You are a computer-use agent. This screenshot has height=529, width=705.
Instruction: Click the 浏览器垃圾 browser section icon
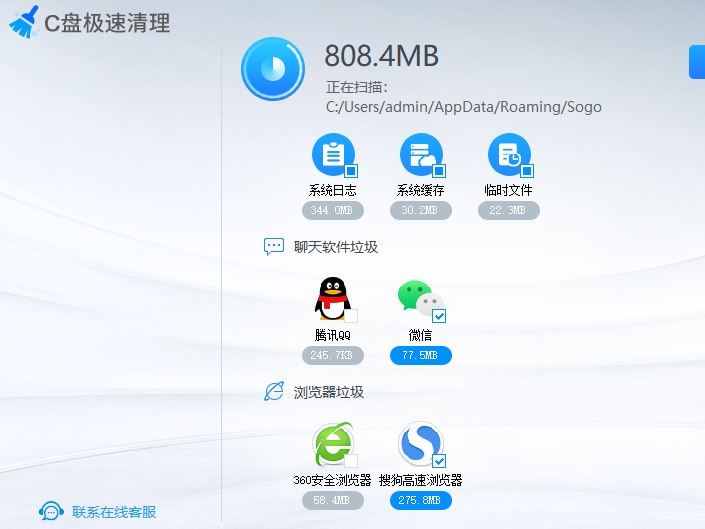coord(274,391)
